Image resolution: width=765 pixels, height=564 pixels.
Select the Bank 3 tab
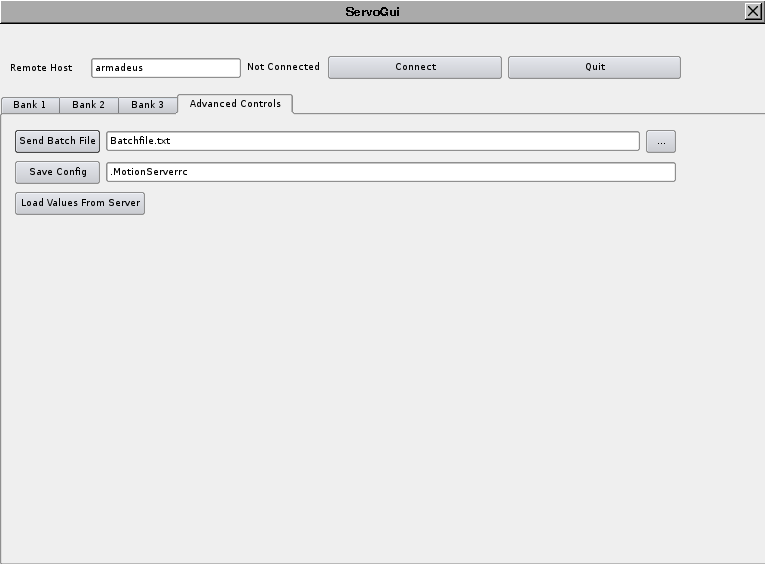pos(147,105)
